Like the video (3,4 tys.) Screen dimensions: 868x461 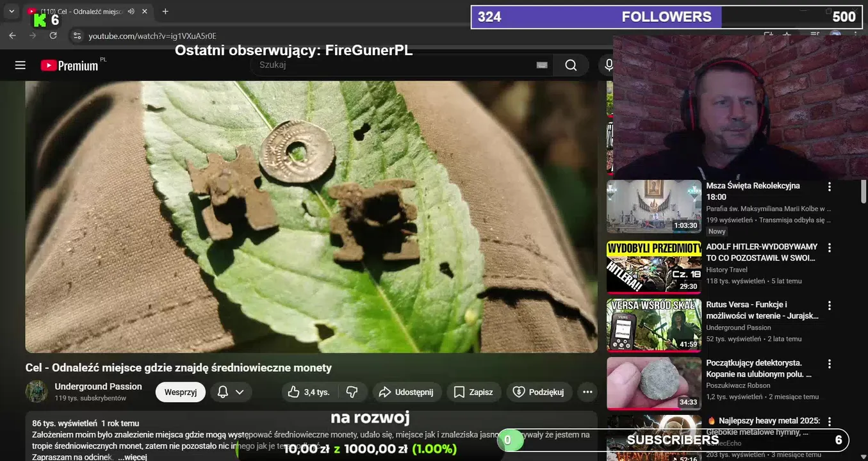[309, 392]
